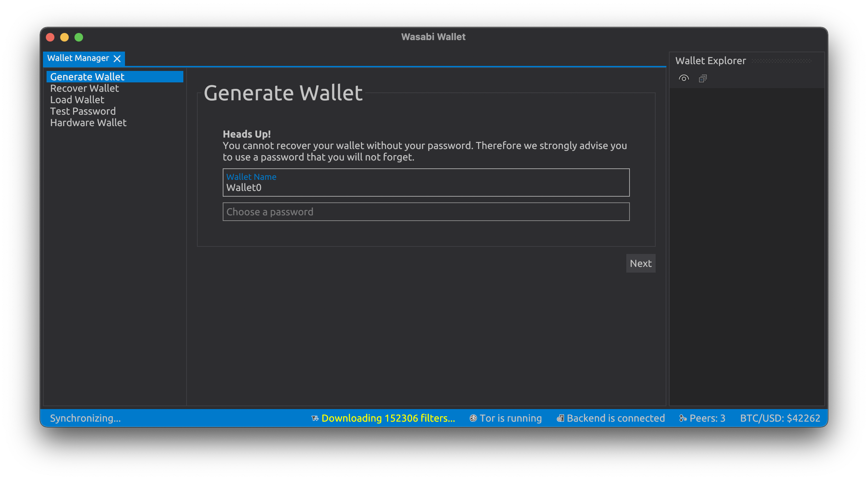Switch to the Wallet Manager tab
The width and height of the screenshot is (868, 480).
point(78,58)
